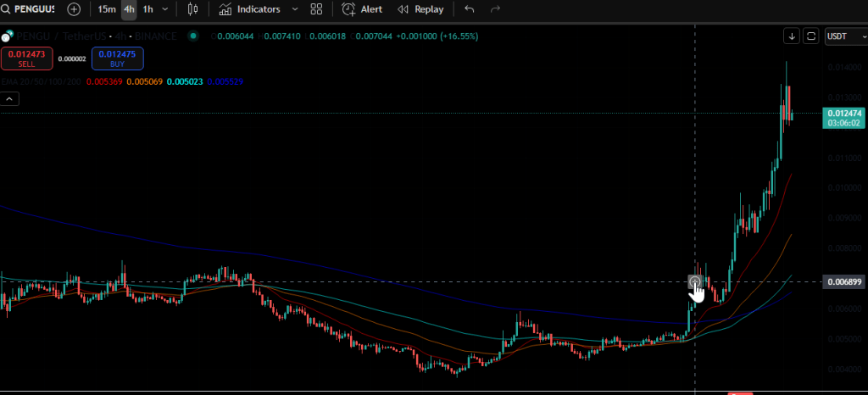Create a new Alert
This screenshot has width=868, height=395.
(x=362, y=9)
